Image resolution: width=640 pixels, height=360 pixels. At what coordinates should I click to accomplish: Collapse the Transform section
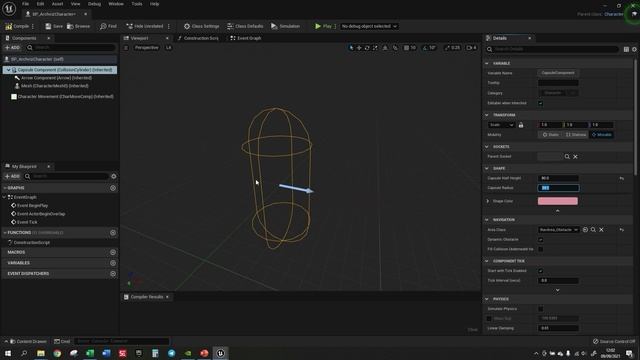pos(487,115)
